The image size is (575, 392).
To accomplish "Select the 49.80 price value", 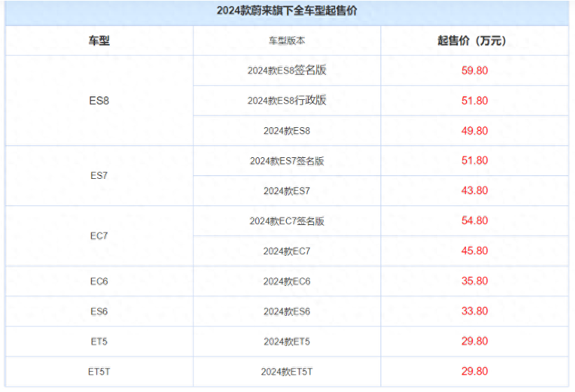I will click(x=474, y=131).
